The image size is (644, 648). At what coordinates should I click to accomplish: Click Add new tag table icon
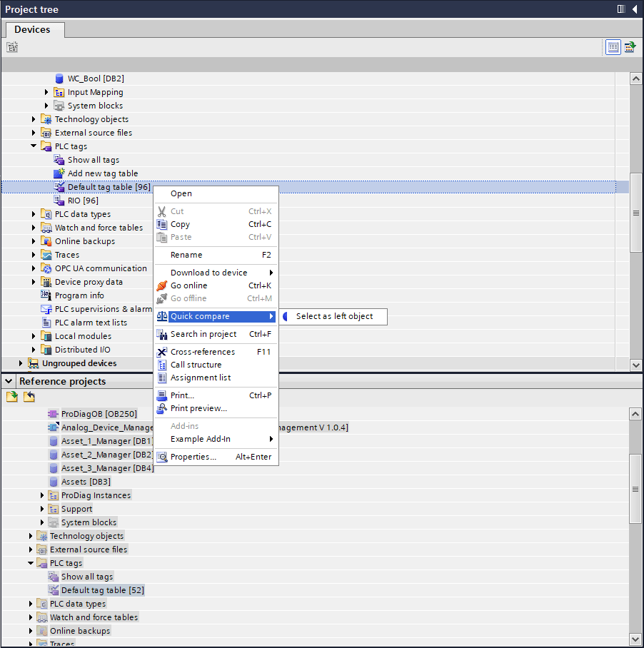point(59,173)
